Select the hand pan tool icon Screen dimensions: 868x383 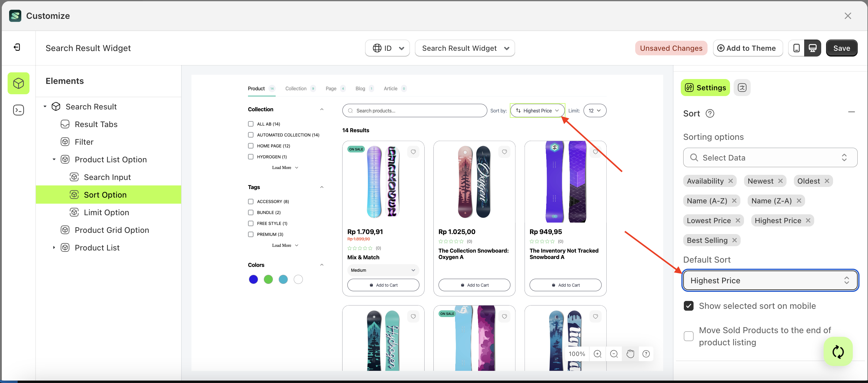[x=630, y=354]
